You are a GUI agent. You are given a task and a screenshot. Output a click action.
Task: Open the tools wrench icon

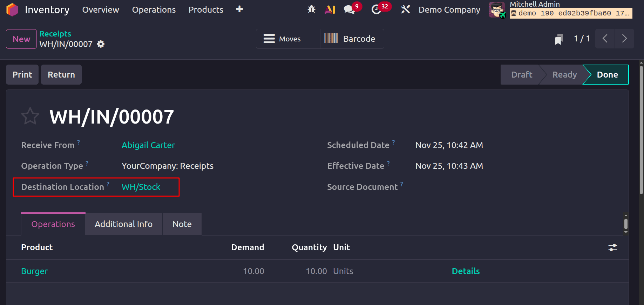pos(406,9)
